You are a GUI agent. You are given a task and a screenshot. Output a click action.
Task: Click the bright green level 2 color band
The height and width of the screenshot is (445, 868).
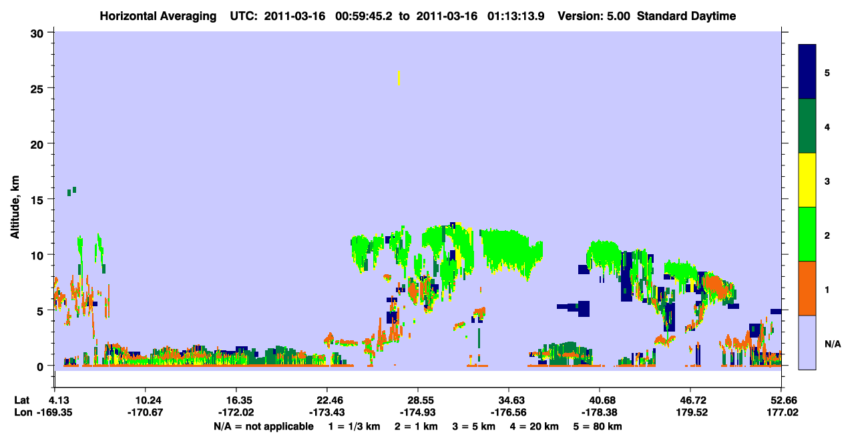click(x=807, y=234)
